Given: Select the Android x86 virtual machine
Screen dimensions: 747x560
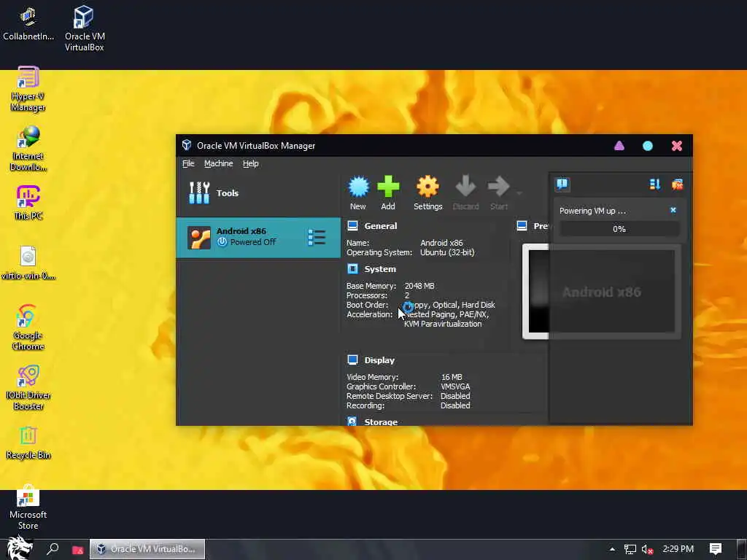Looking at the screenshot, I should (258, 237).
